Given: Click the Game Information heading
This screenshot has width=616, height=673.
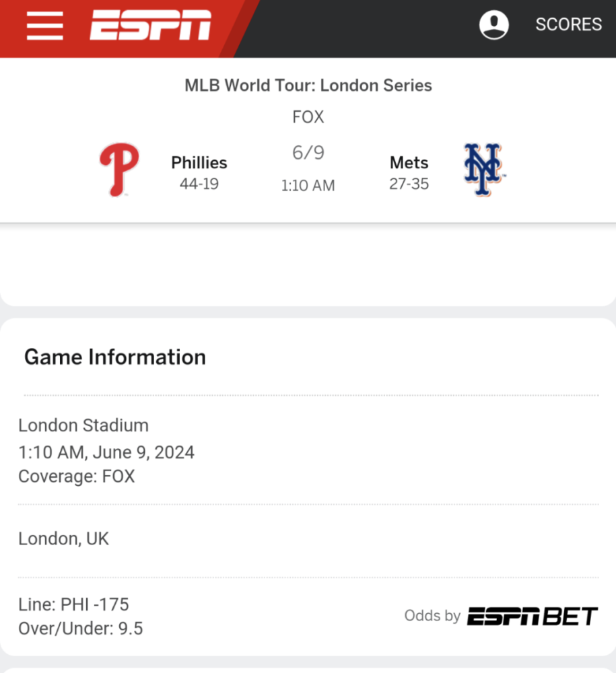Looking at the screenshot, I should [115, 357].
